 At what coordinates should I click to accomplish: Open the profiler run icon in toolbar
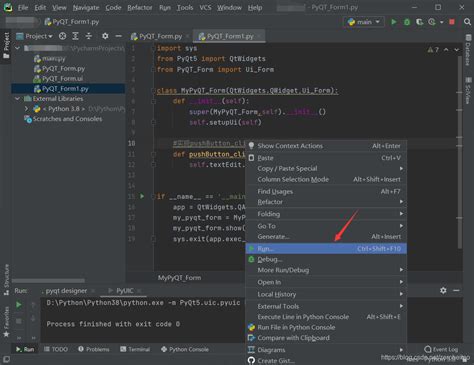click(x=432, y=22)
